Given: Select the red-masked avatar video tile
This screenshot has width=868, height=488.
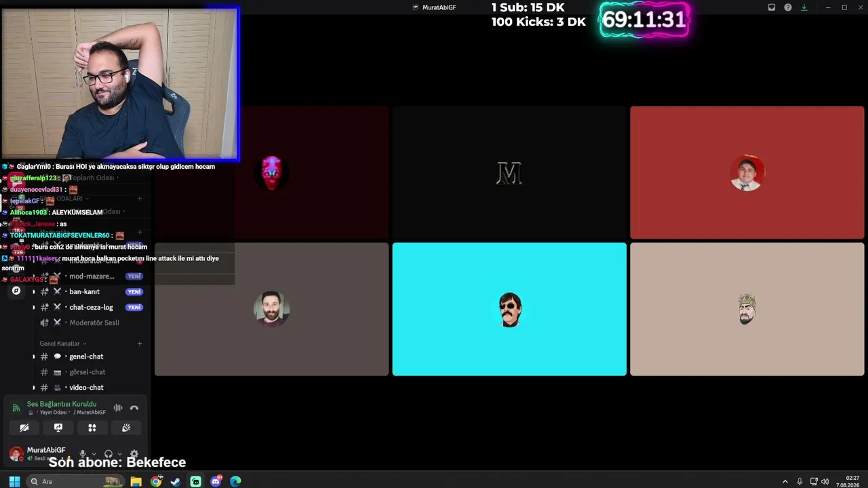Looking at the screenshot, I should [x=272, y=172].
